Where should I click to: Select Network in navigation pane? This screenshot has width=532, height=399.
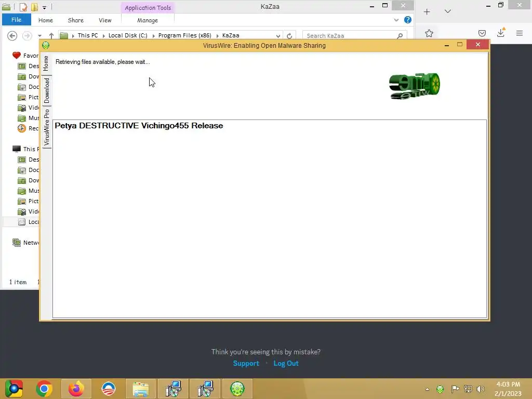coord(26,243)
